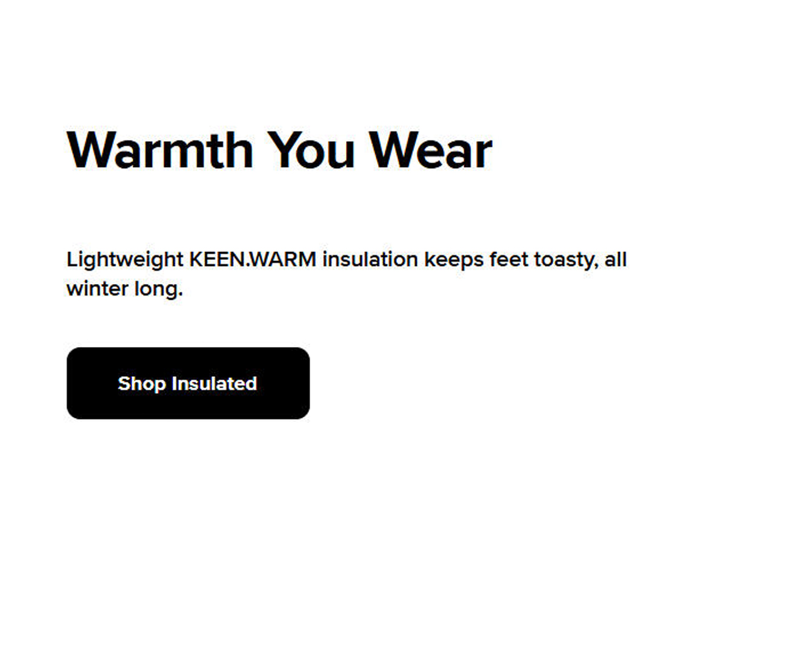Click the word Shop on black button
This screenshot has width=812, height=662.
(142, 383)
